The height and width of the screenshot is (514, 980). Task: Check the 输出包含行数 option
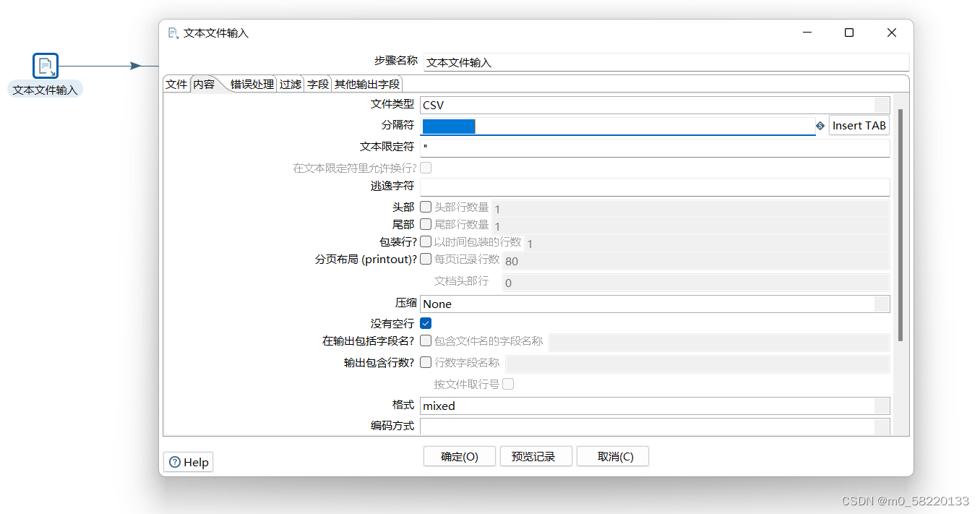click(x=426, y=362)
